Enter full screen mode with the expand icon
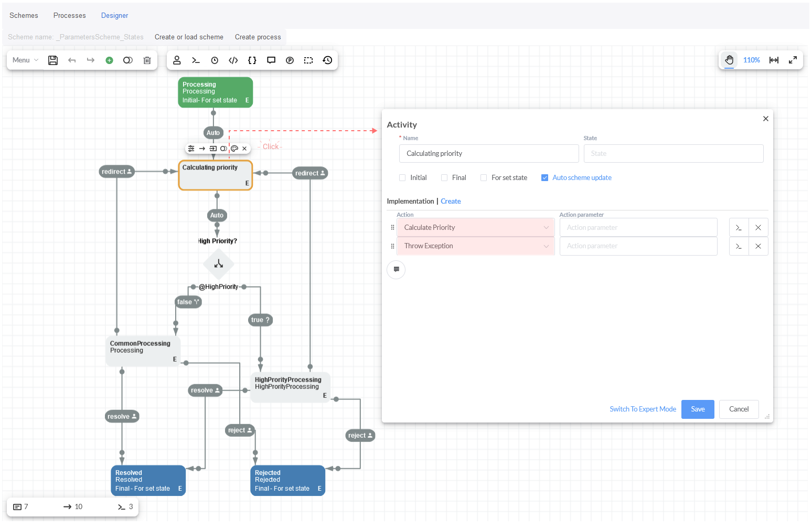The image size is (812, 528). point(793,60)
